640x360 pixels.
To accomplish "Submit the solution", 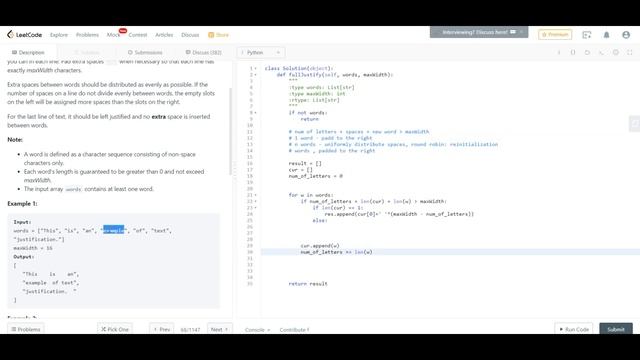I will (616, 329).
